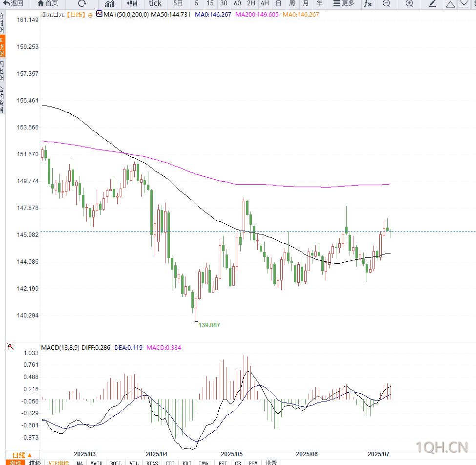Click the 139.887 low price label
476x465 pixels.
click(x=209, y=325)
